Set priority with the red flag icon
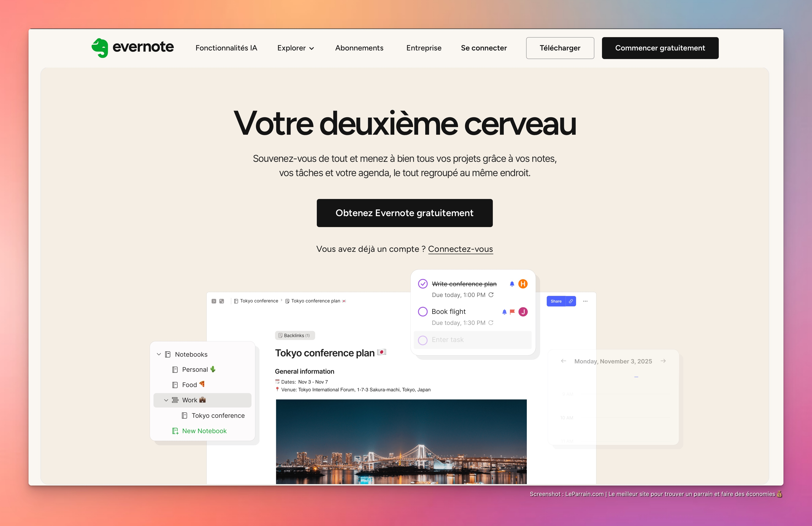Image resolution: width=812 pixels, height=526 pixels. tap(512, 312)
